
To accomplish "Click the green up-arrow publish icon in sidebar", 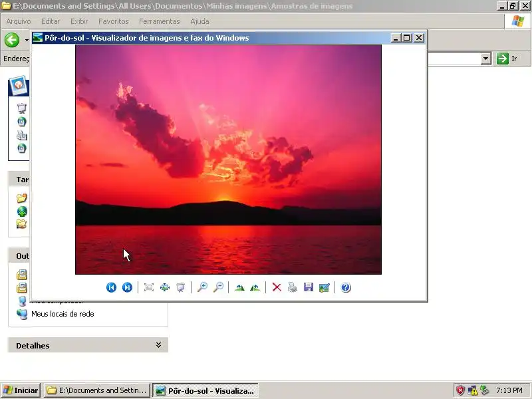I will [22, 211].
